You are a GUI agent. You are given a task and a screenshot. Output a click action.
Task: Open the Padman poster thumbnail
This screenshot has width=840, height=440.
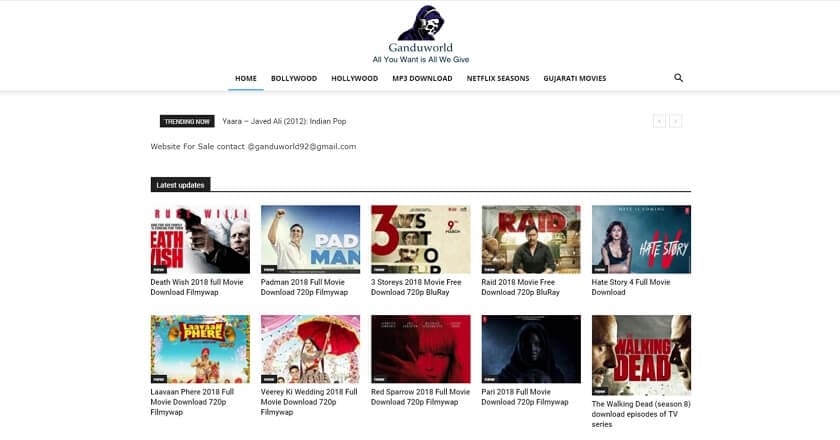(x=310, y=239)
